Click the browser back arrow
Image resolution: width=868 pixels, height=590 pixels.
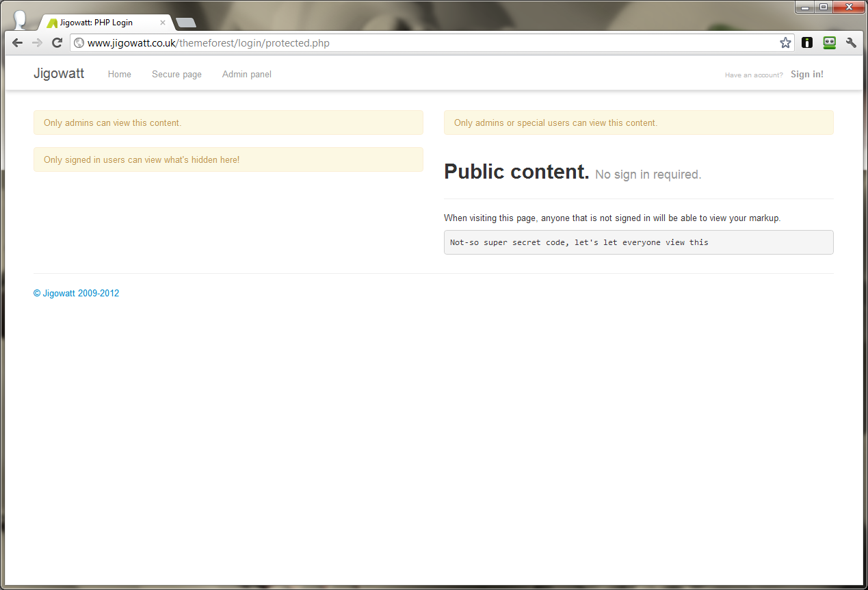pyautogui.click(x=18, y=43)
